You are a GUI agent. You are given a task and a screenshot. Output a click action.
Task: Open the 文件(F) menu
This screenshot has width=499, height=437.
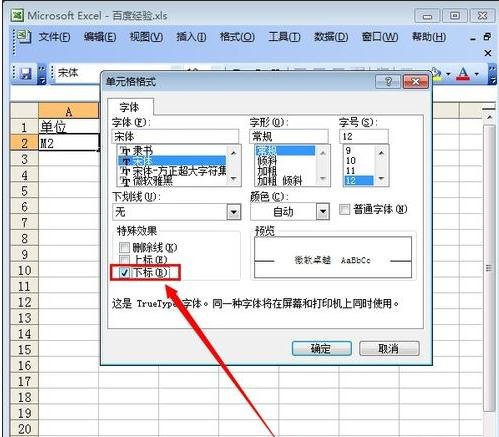point(54,37)
